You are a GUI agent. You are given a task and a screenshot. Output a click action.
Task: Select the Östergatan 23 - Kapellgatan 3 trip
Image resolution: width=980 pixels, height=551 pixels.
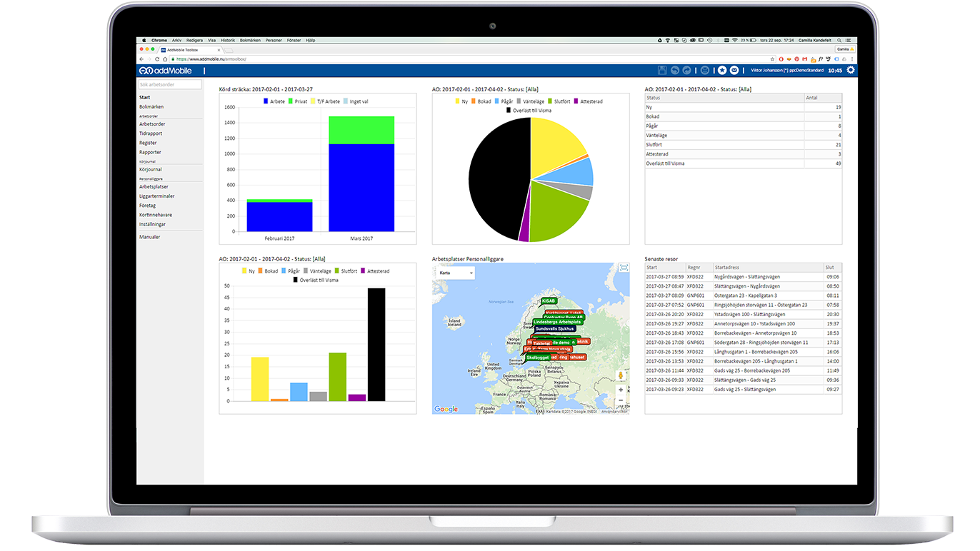coord(743,295)
